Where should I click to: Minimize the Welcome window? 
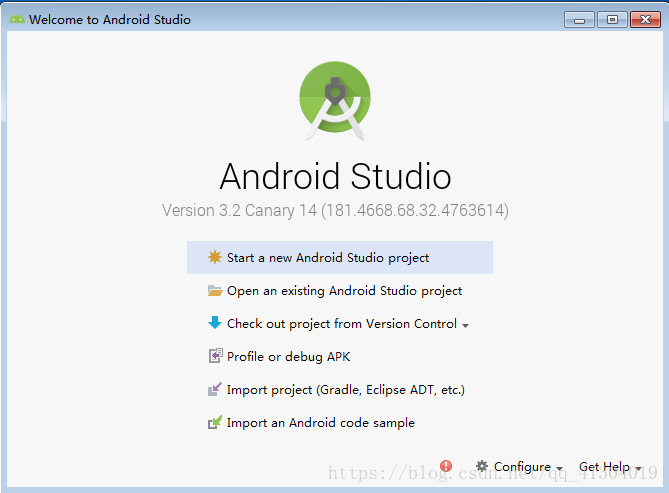[x=579, y=20]
